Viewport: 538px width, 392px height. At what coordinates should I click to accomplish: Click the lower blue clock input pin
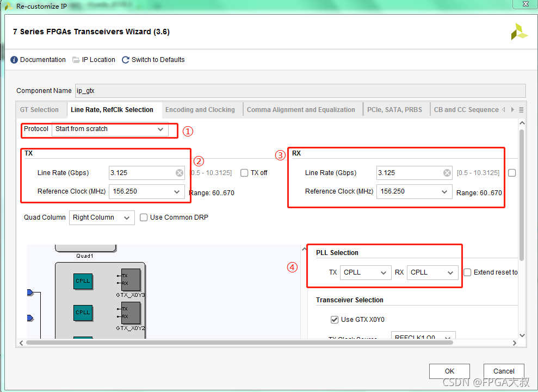click(x=30, y=318)
